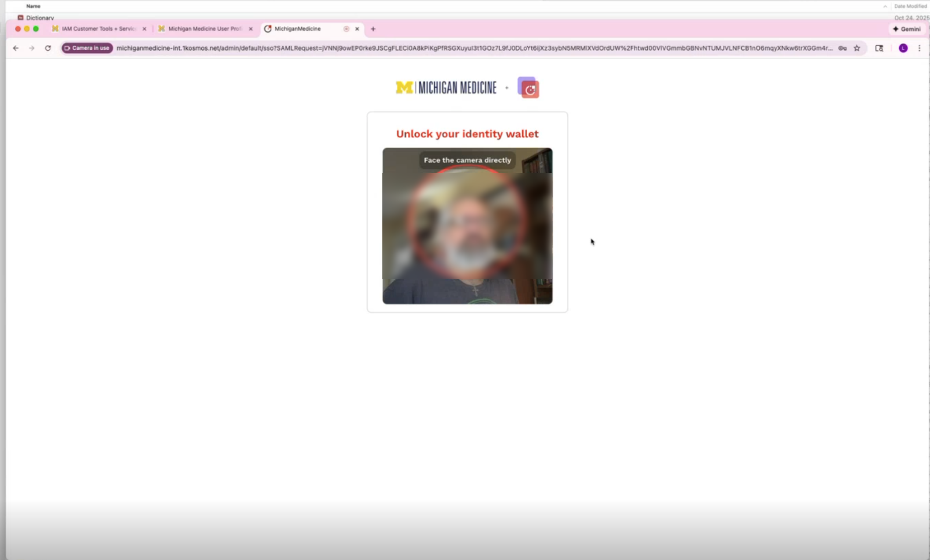Bookmark this page with the star icon
930x560 pixels.
point(857,48)
